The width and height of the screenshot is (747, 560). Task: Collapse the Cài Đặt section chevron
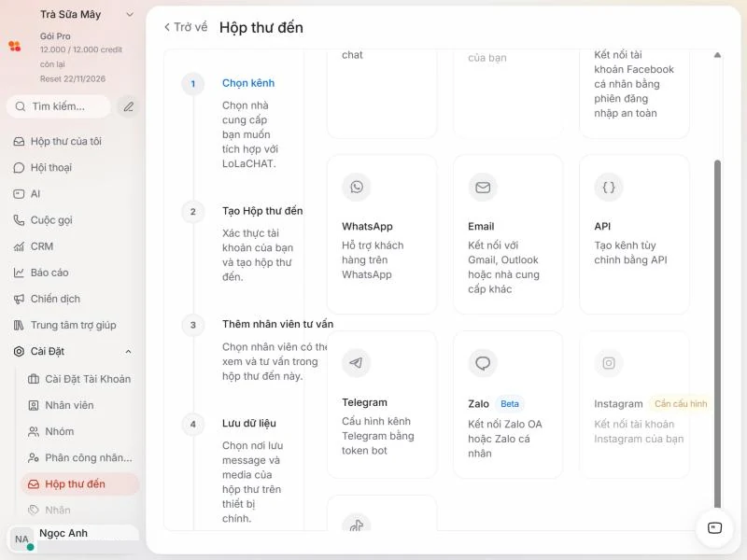[128, 352]
